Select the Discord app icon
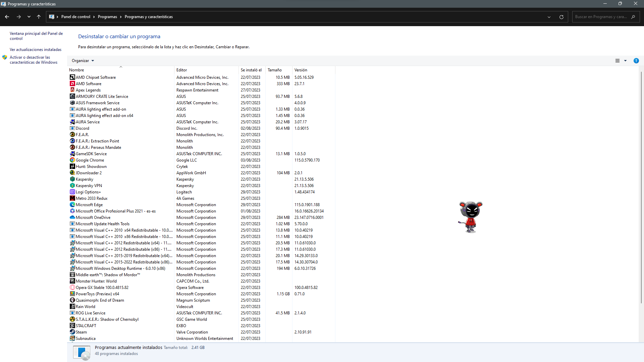This screenshot has width=644, height=362. tap(72, 128)
